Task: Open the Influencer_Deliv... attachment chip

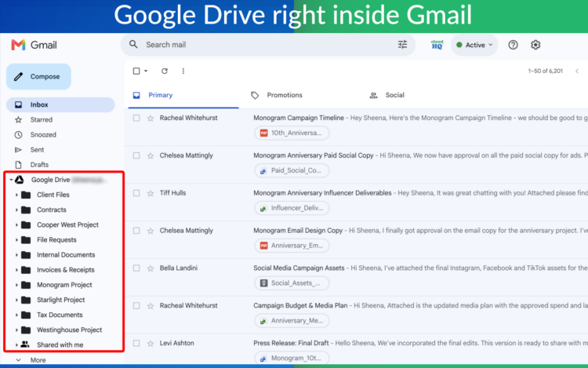Action: tap(292, 208)
